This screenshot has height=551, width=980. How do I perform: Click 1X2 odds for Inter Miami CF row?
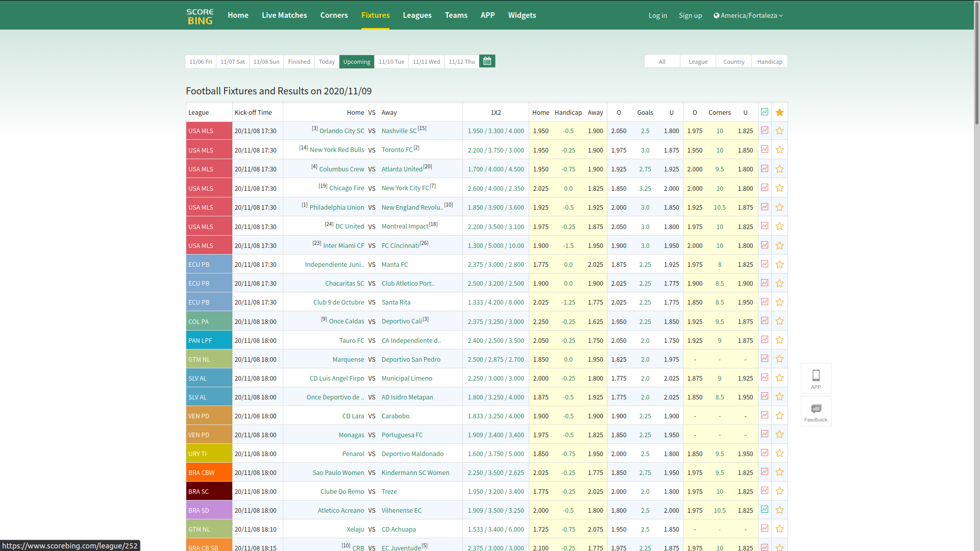coord(496,245)
